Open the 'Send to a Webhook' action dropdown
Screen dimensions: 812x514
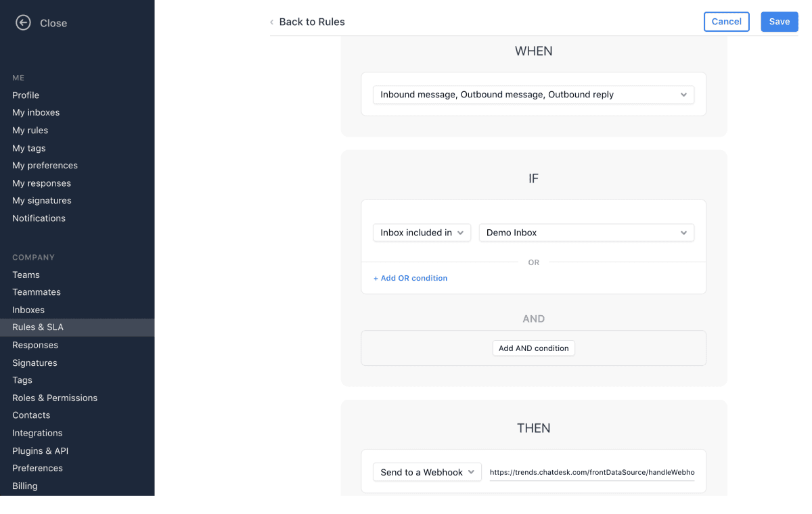426,471
